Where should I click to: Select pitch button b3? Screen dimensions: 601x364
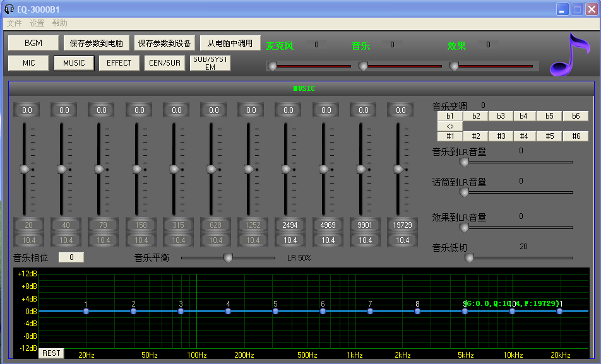[x=501, y=115]
